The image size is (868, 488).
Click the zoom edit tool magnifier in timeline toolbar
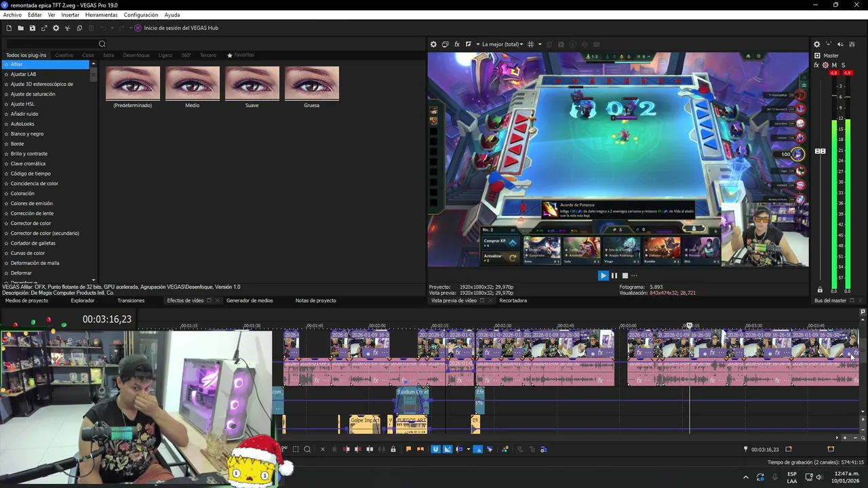[307, 449]
